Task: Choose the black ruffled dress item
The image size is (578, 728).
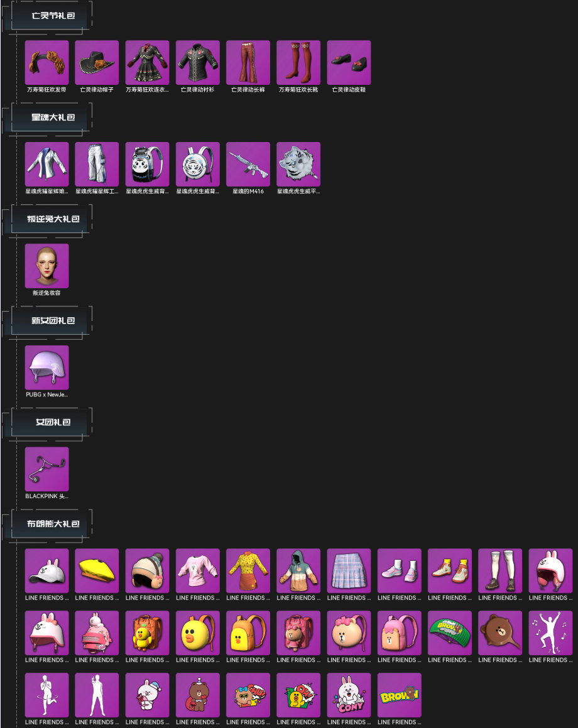Action: (x=147, y=62)
